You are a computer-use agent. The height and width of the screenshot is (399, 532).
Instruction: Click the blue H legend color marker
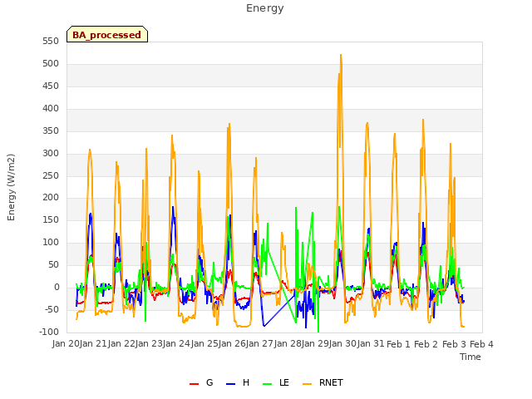230,384
